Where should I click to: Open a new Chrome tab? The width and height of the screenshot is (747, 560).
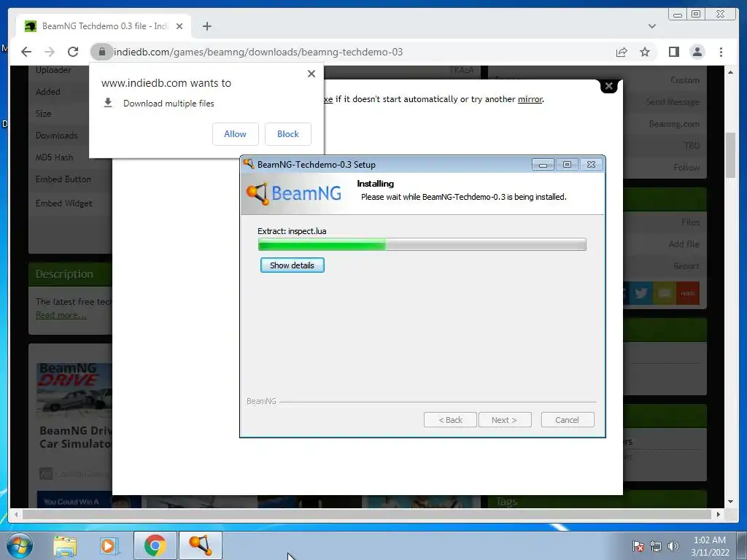click(206, 26)
